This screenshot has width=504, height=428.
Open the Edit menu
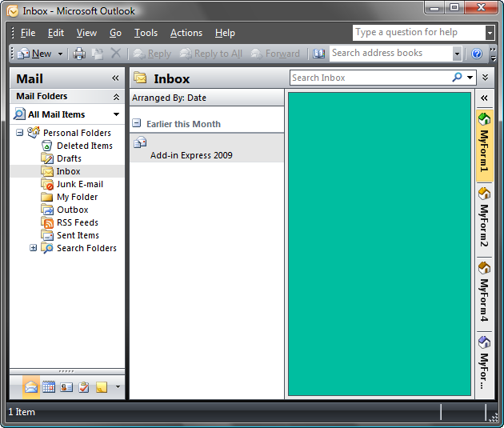click(56, 33)
